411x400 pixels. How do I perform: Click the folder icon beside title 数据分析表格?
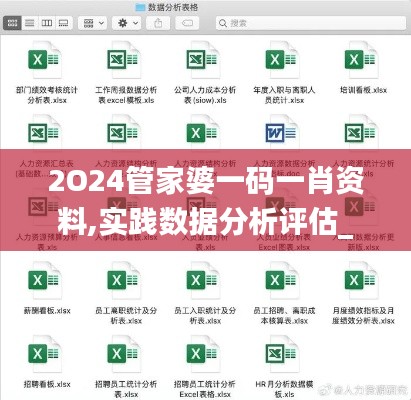140,7
